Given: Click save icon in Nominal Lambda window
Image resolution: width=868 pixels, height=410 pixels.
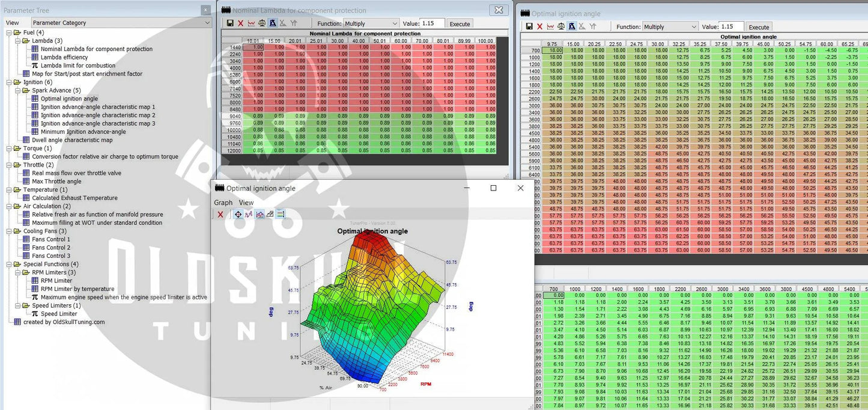Looking at the screenshot, I should point(230,23).
